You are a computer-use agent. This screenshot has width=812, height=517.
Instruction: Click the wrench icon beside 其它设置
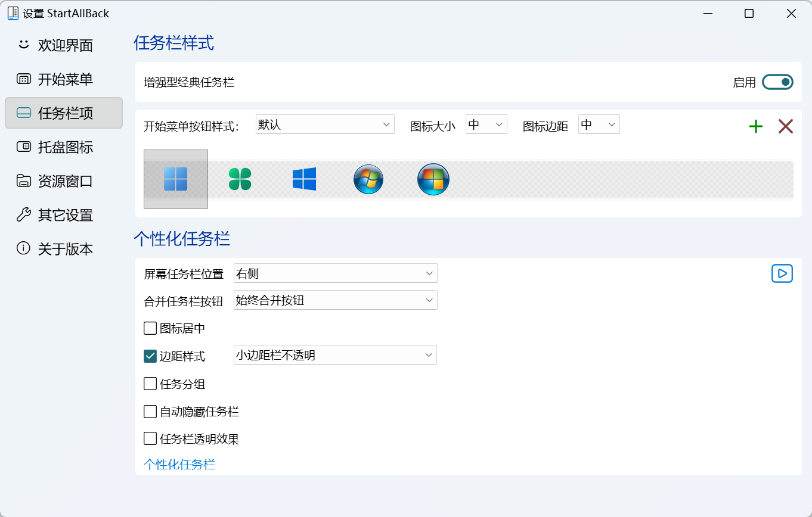23,214
